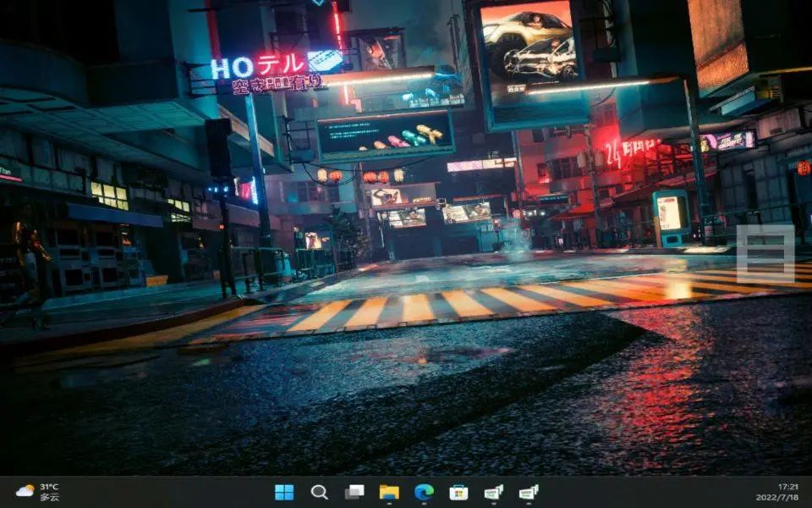Open Task View from taskbar
Image resolution: width=812 pixels, height=508 pixels.
[354, 492]
